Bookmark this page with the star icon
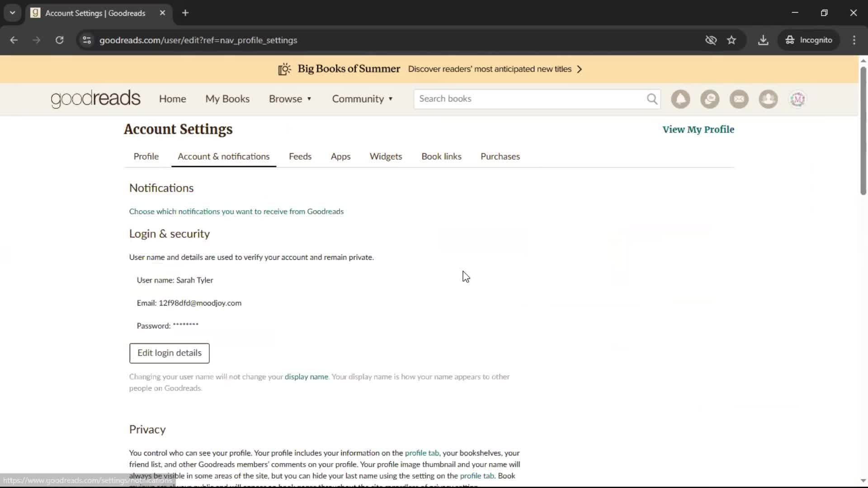Image resolution: width=868 pixels, height=488 pixels. pyautogui.click(x=731, y=40)
